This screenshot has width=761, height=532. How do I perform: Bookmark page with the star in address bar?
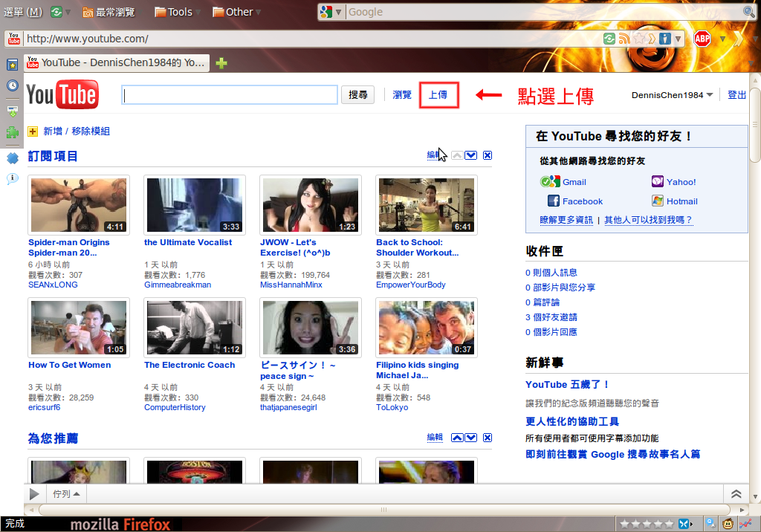point(639,39)
